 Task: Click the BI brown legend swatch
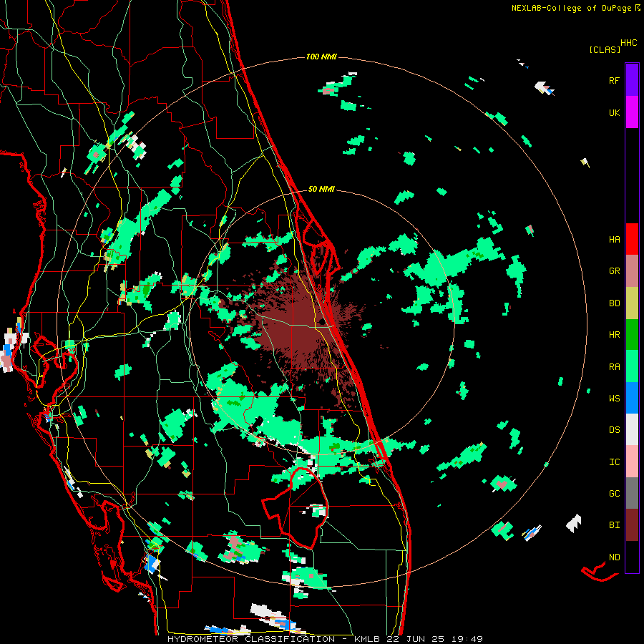click(x=632, y=525)
